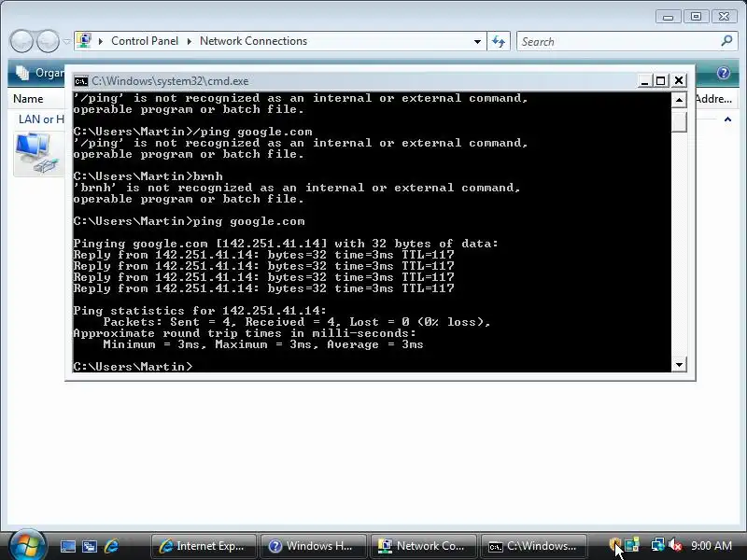Select the Local Area Connection network icon
This screenshot has width=747, height=560.
coord(37,153)
